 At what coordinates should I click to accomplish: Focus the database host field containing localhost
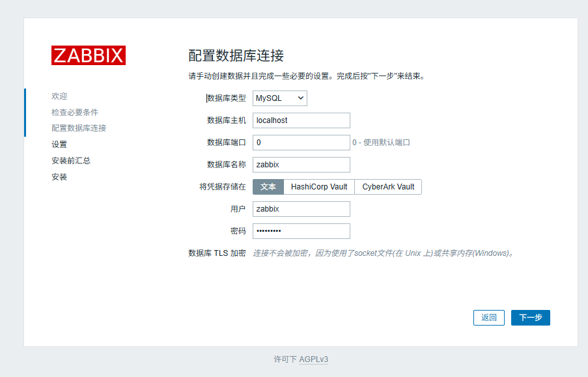pos(301,120)
